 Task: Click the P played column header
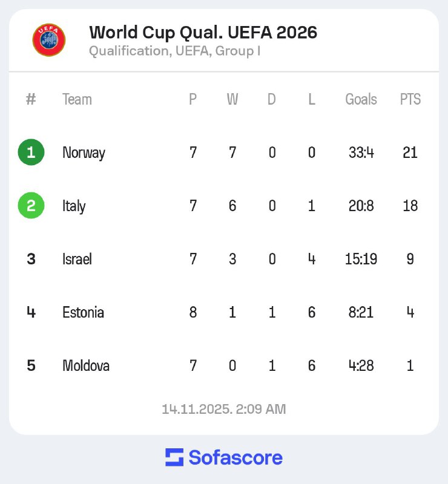[193, 99]
